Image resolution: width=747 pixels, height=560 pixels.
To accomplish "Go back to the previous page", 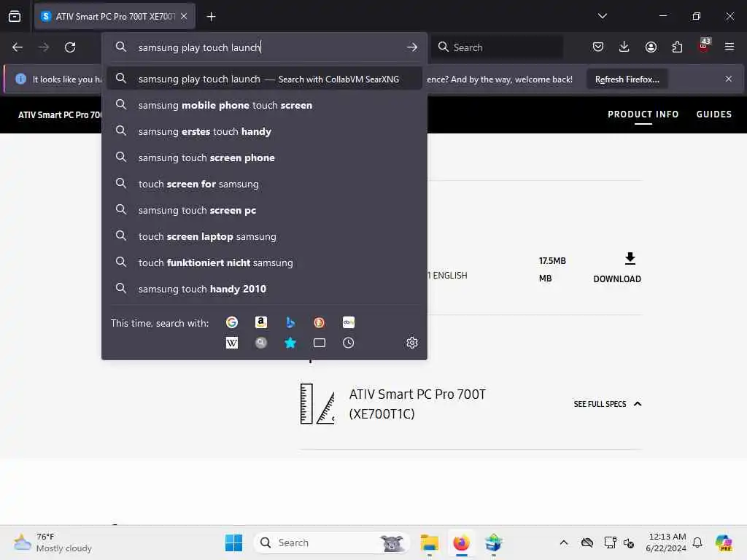I will coord(18,47).
